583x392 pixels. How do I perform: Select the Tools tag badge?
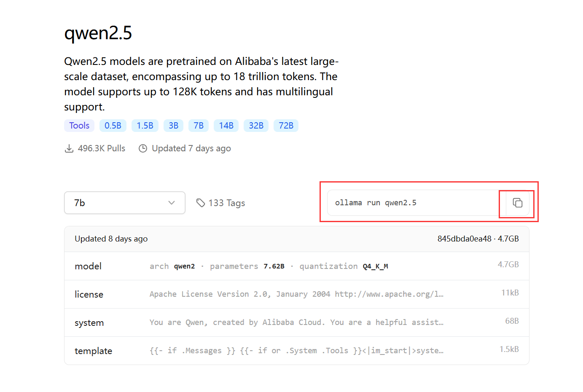pos(79,126)
